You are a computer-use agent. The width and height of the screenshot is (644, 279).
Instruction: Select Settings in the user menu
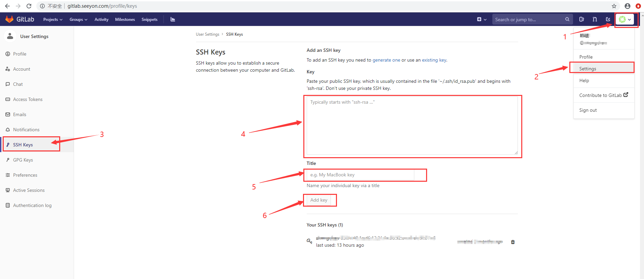(x=588, y=69)
